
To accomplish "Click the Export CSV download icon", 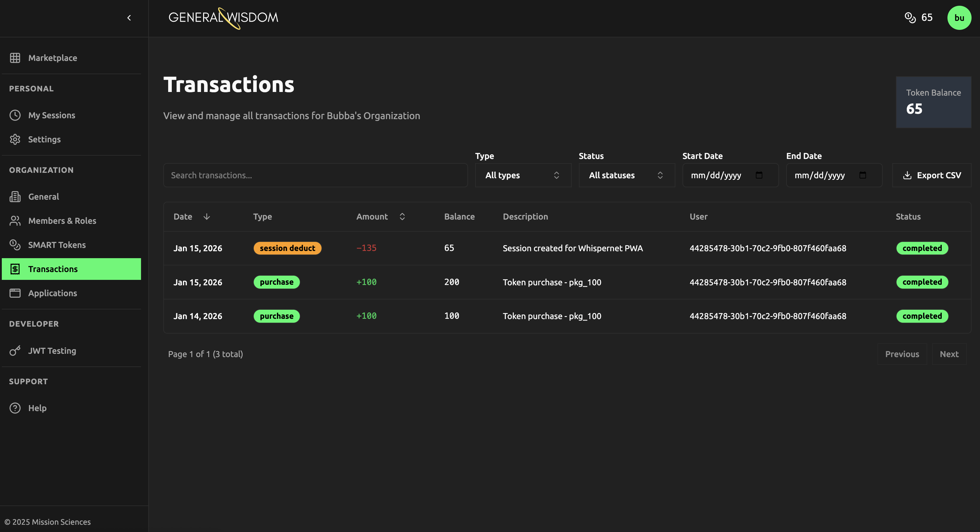I will point(907,175).
